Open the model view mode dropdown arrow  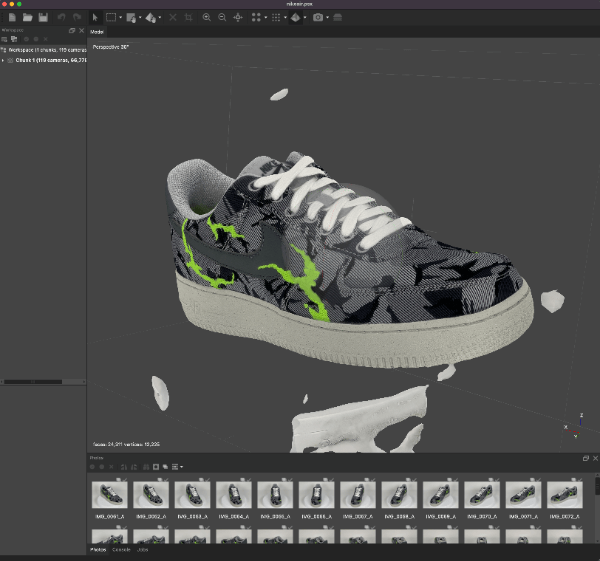click(x=306, y=18)
